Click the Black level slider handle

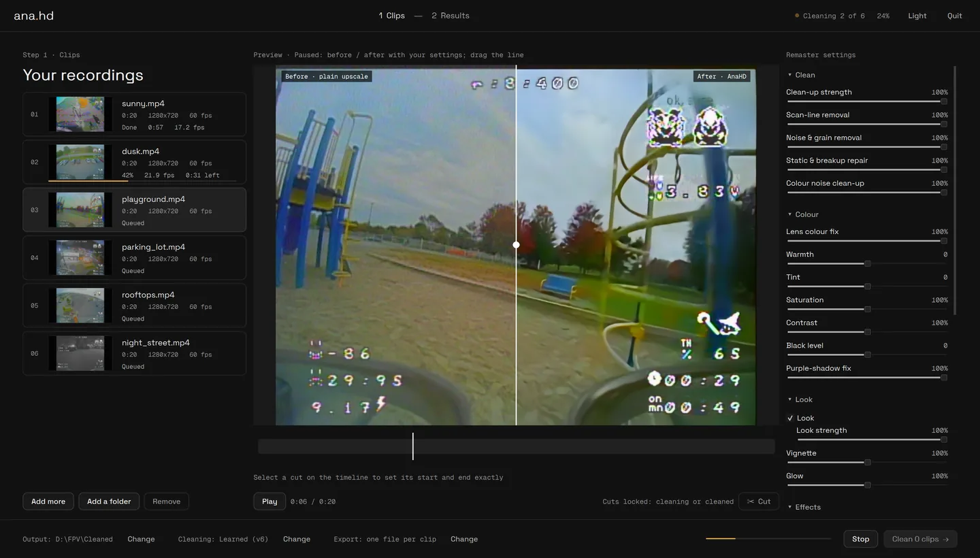(x=867, y=355)
